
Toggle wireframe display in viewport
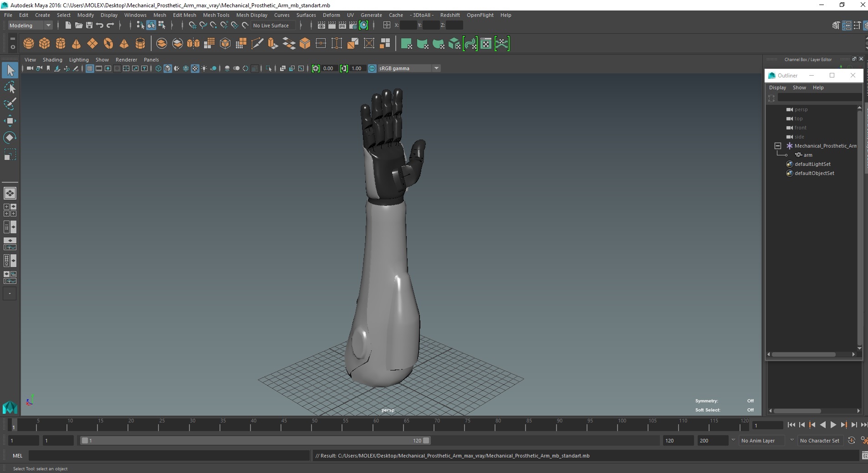coord(158,68)
